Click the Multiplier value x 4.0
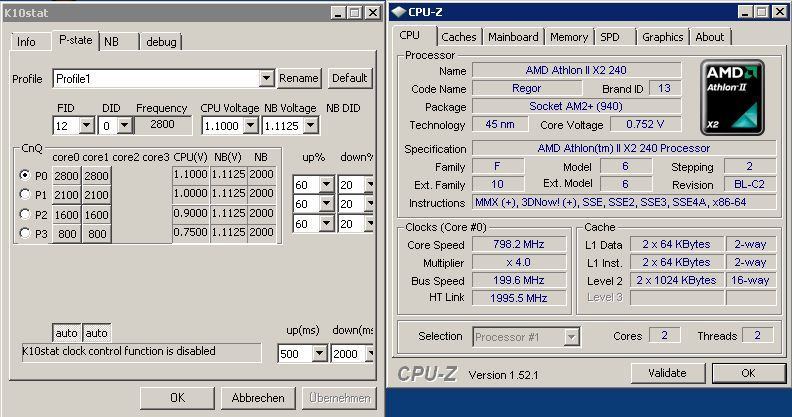792x417 pixels. coord(519,263)
